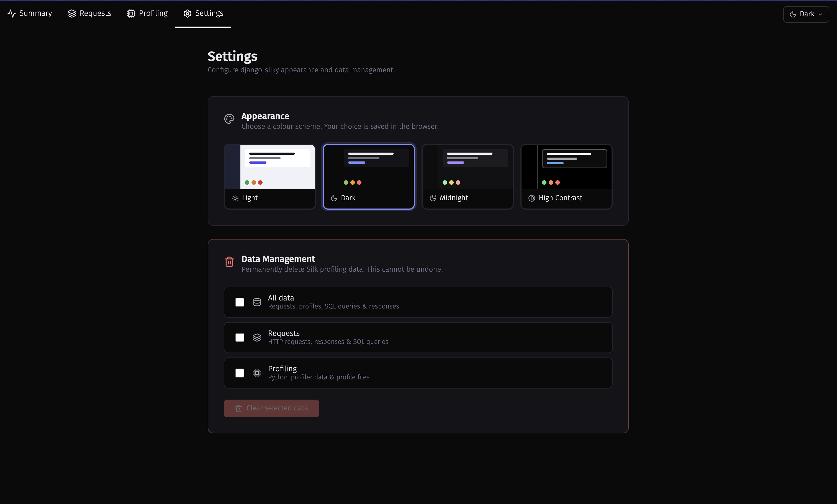This screenshot has height=504, width=837.
Task: Click the Midnight theme preview thumbnail
Action: (x=468, y=166)
